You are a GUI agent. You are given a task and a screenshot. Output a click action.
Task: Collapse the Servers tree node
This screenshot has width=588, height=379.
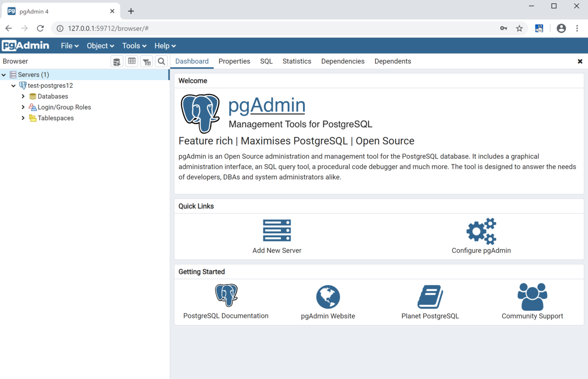(4, 74)
